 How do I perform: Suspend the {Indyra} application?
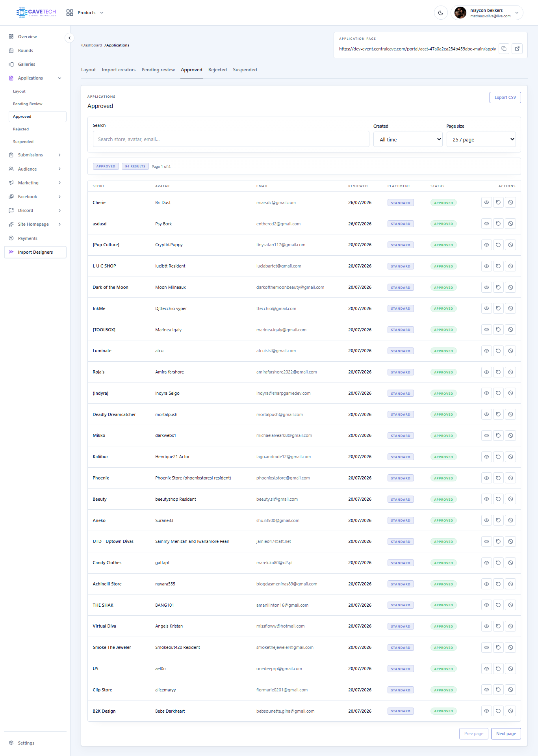510,393
